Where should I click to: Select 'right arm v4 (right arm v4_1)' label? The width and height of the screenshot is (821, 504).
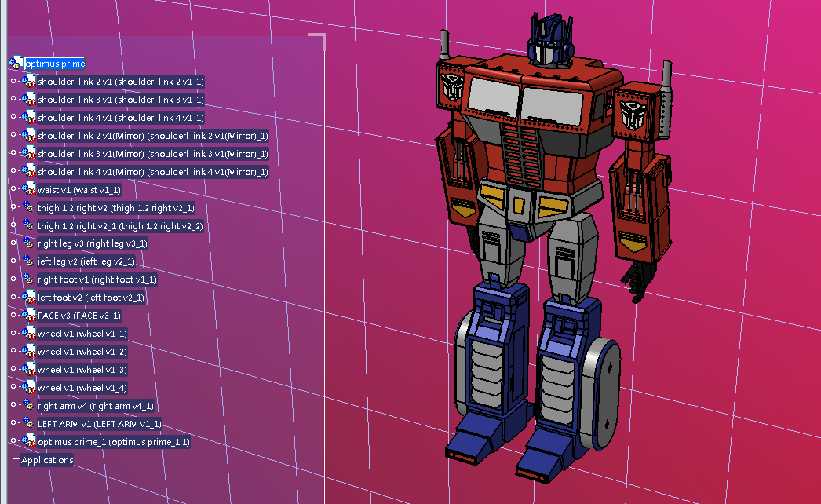tap(95, 406)
